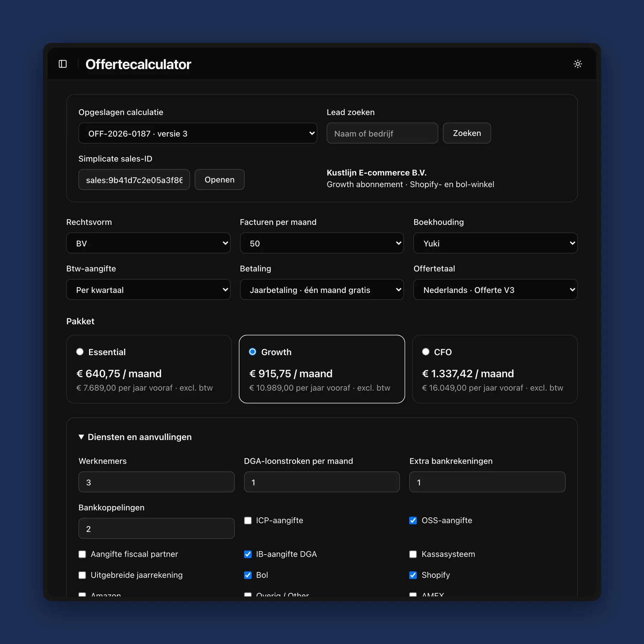This screenshot has height=644, width=644.
Task: Click the Kustlijn E-commerce B.V. lead name
Action: pyautogui.click(x=376, y=173)
